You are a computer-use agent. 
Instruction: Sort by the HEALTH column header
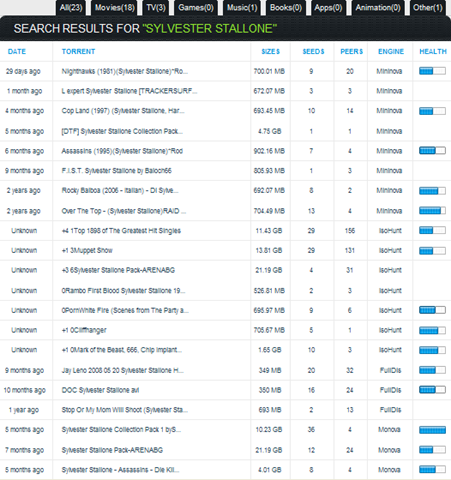pyautogui.click(x=433, y=52)
